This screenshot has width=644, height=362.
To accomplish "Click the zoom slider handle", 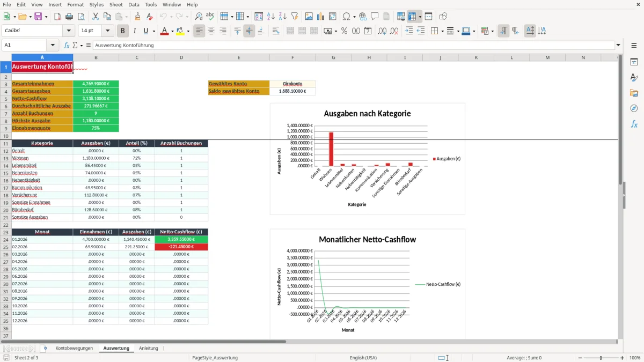I will click(x=601, y=358).
